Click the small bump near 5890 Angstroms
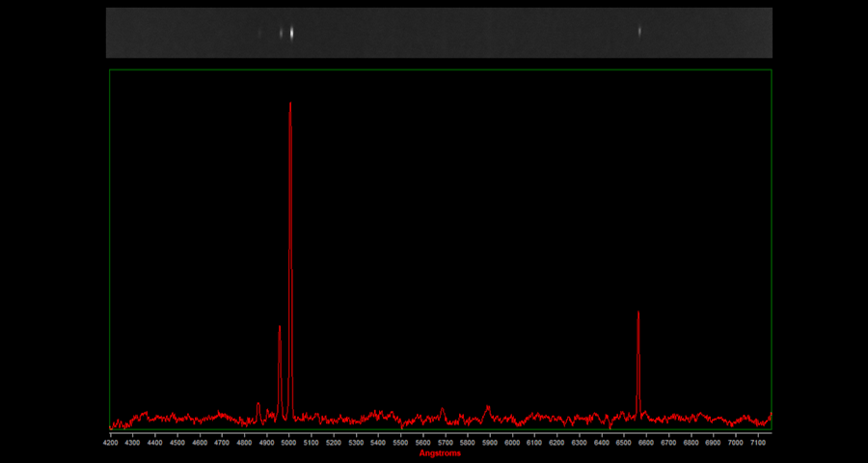The width and height of the screenshot is (868, 463). tap(487, 408)
